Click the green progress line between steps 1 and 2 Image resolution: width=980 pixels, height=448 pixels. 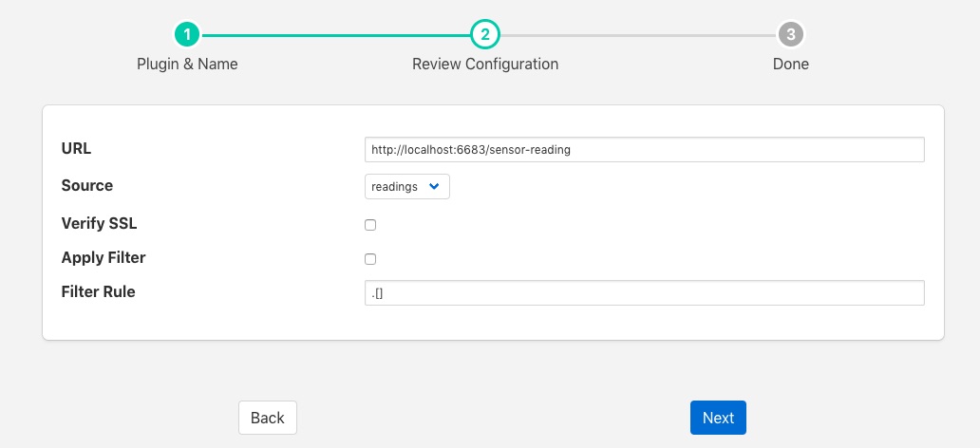(336, 35)
